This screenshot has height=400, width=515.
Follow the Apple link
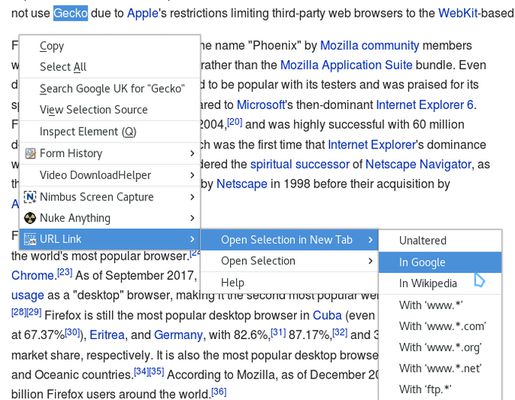click(x=142, y=13)
